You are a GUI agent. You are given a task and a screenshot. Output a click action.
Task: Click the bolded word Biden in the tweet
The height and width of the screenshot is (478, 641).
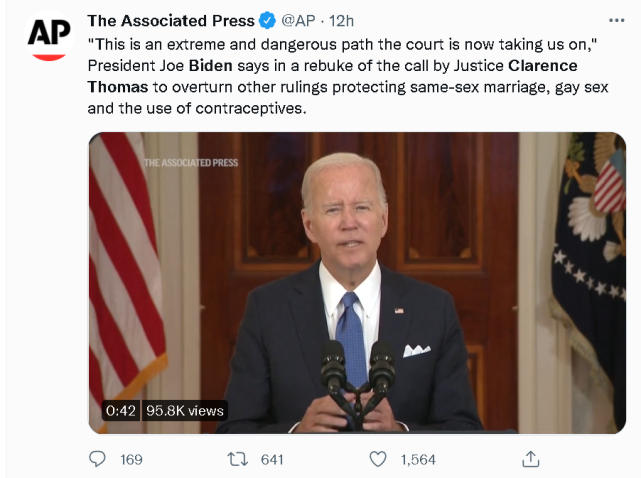pyautogui.click(x=258, y=66)
